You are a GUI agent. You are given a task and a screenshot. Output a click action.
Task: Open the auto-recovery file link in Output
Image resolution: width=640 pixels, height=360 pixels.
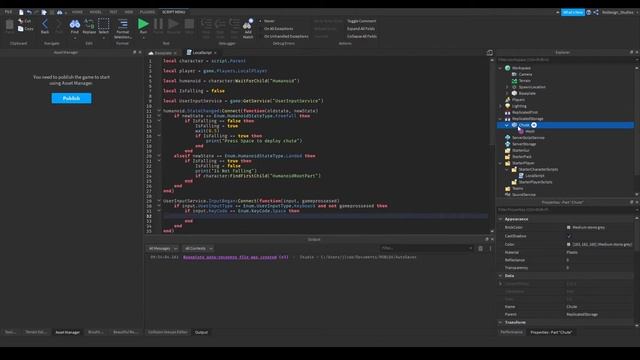click(236, 257)
